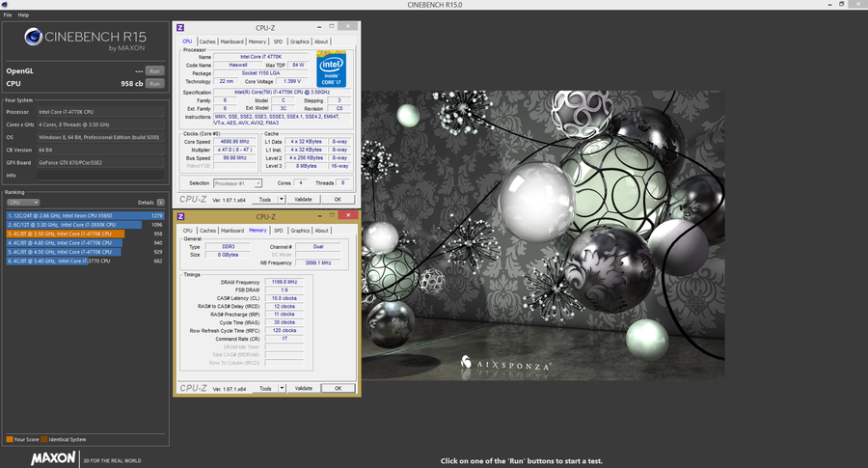This screenshot has height=468, width=868.
Task: Switch to About tab in lower CPU-Z window
Action: coord(321,231)
